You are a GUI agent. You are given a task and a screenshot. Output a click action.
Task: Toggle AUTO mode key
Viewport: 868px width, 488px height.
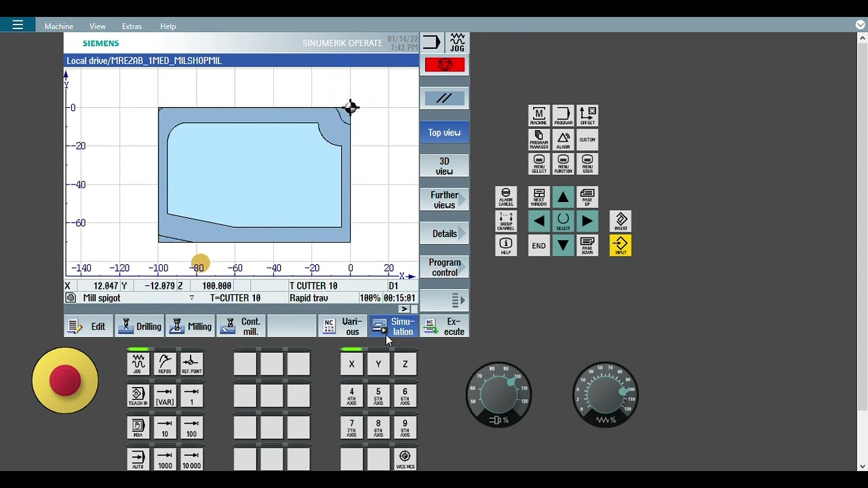pos(138,459)
